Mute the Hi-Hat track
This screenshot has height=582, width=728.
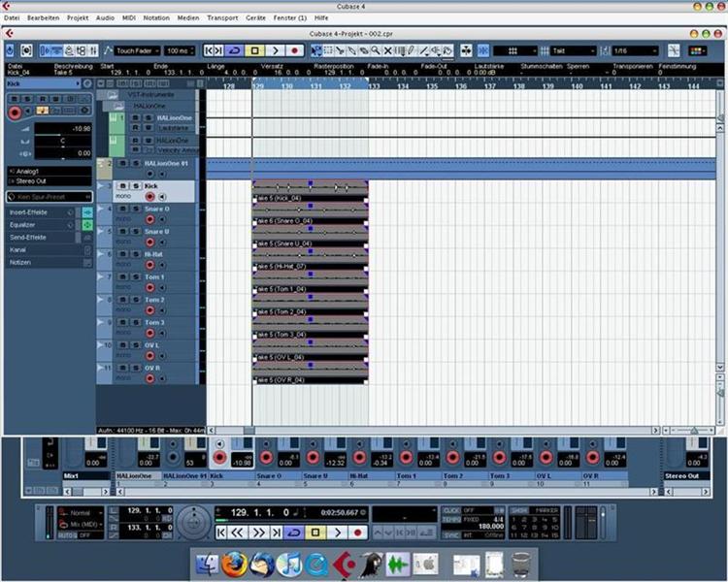122,254
